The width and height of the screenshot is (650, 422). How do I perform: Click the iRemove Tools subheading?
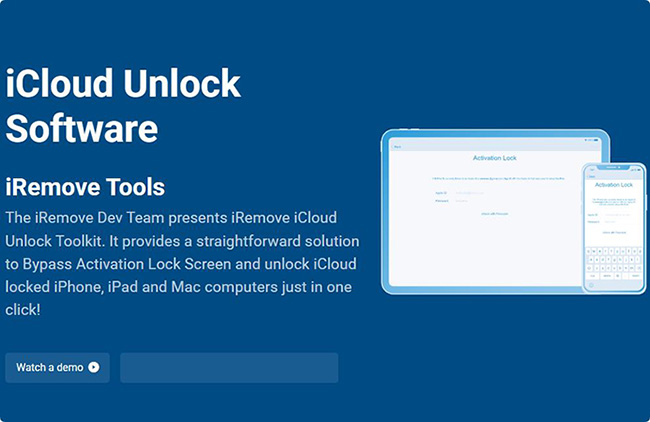[x=85, y=187]
